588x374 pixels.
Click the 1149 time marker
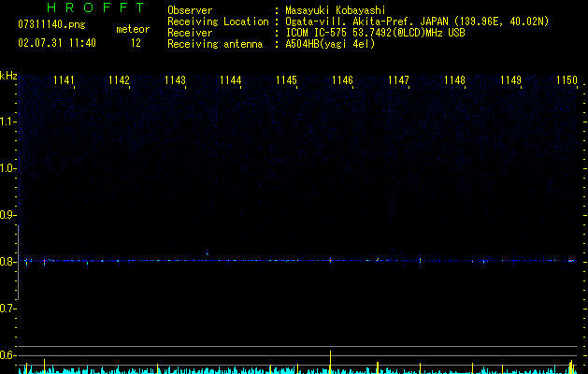[510, 80]
